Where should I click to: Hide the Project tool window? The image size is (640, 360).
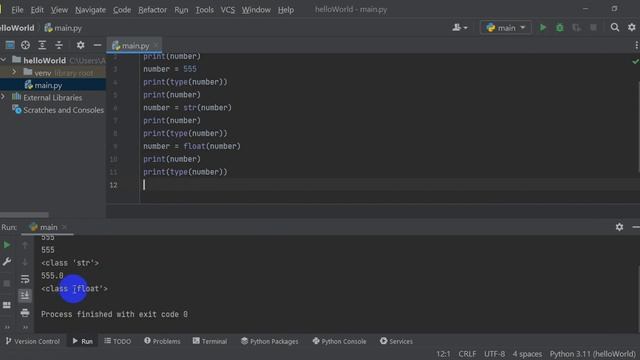pos(97,45)
